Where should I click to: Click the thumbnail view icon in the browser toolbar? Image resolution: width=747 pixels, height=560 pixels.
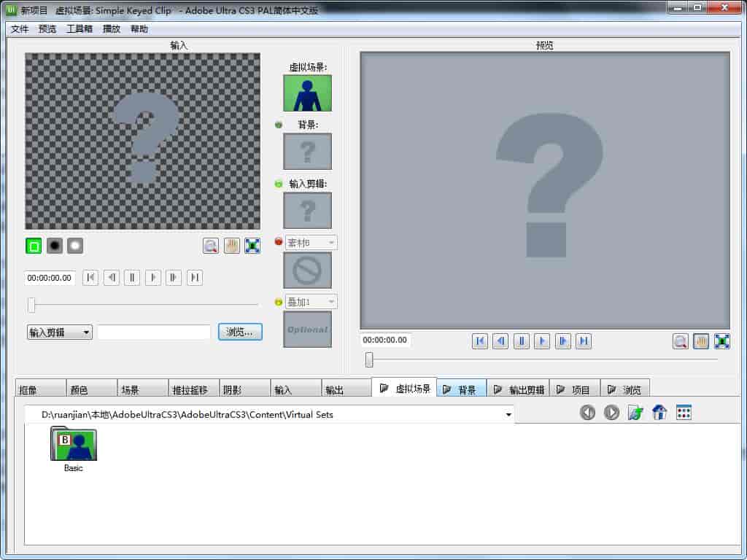(683, 412)
